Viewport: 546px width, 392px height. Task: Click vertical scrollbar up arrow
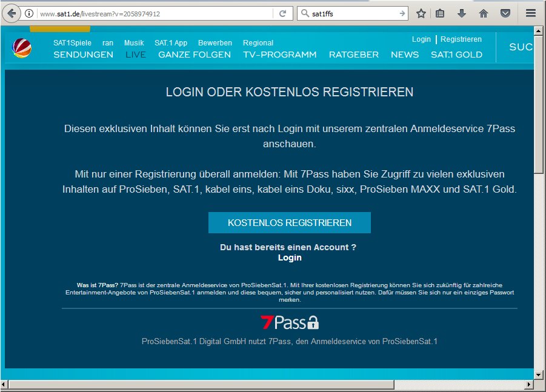coord(539,32)
